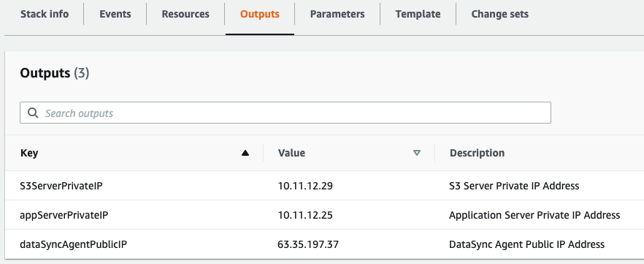Image resolution: width=644 pixels, height=264 pixels.
Task: Click the Key column header
Action: click(29, 153)
